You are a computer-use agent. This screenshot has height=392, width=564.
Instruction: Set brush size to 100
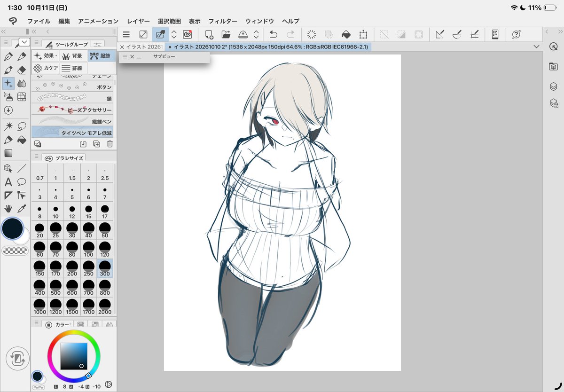coord(88,249)
